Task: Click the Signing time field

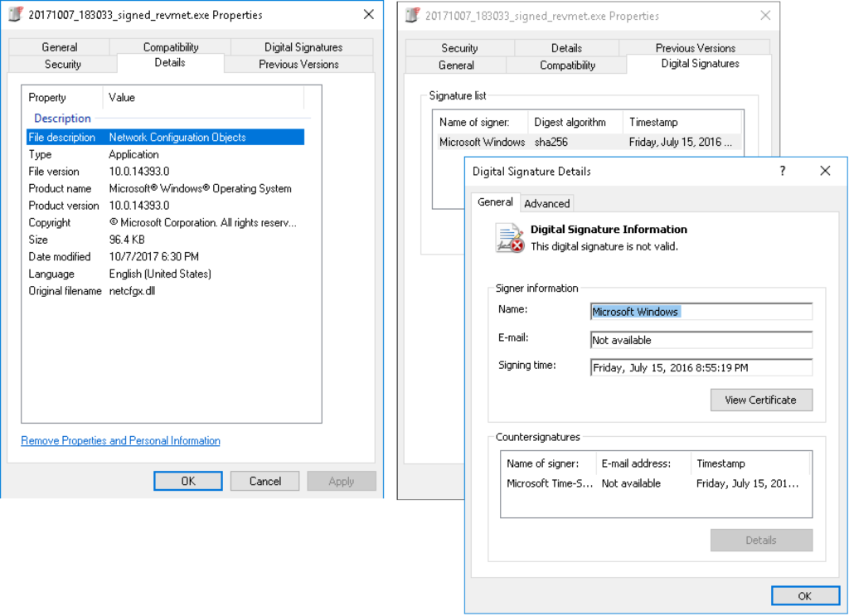Action: [x=701, y=367]
